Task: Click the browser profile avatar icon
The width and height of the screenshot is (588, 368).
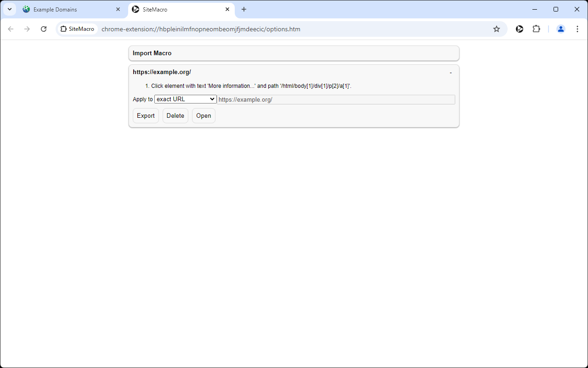Action: pyautogui.click(x=560, y=29)
